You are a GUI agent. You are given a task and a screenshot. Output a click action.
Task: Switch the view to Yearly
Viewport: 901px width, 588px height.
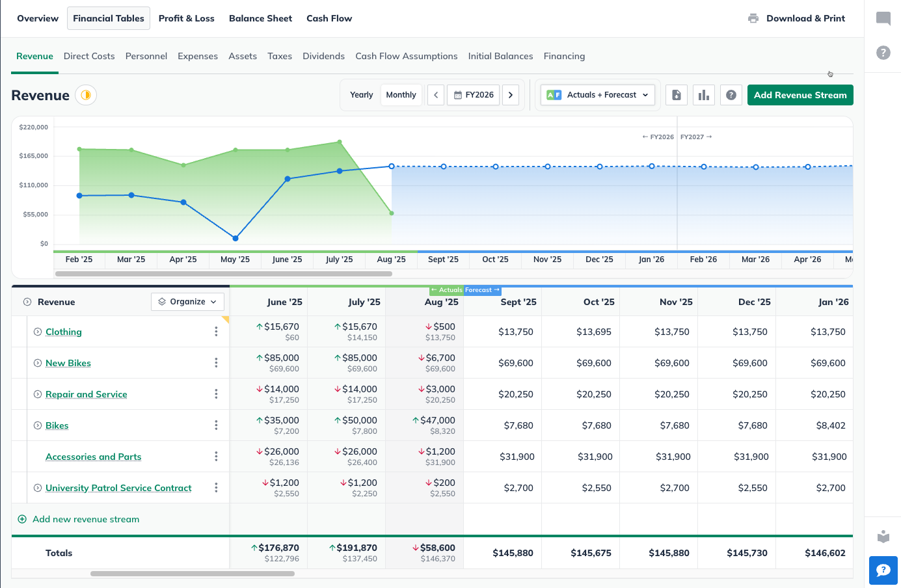[x=361, y=95]
